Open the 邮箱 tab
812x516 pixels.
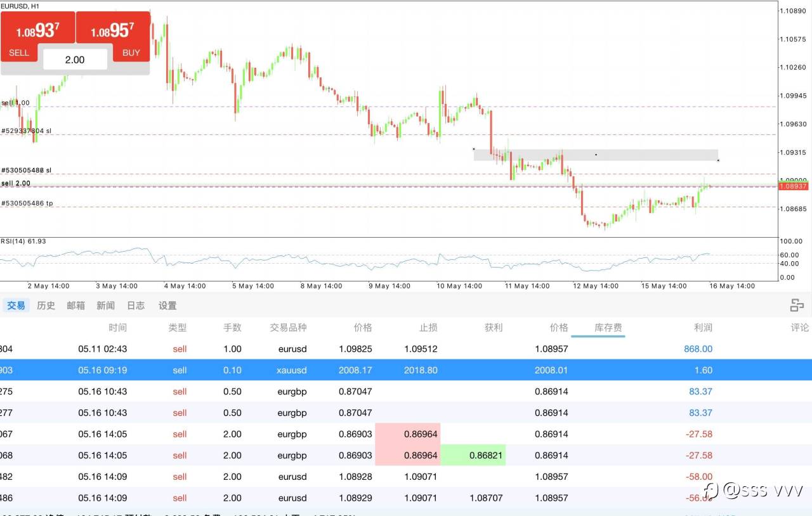tap(75, 306)
